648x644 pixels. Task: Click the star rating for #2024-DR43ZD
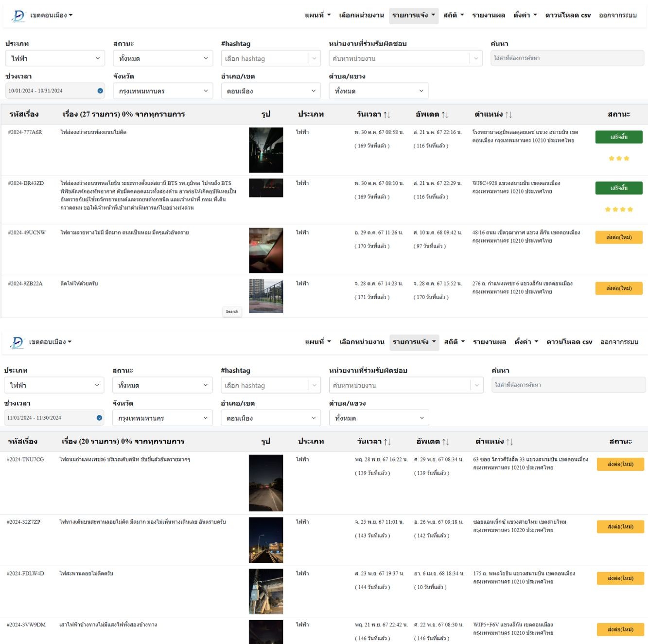coord(619,209)
